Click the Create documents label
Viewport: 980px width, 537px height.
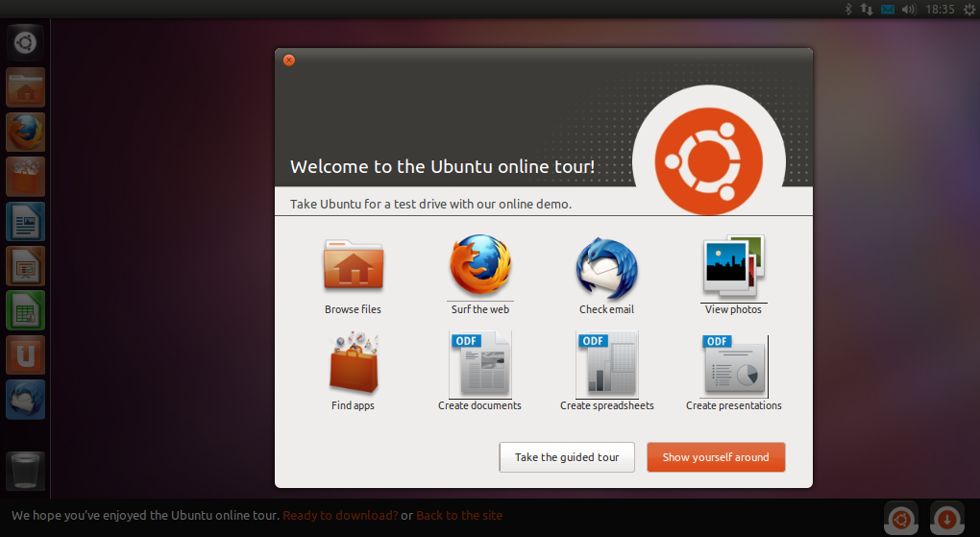pos(480,405)
